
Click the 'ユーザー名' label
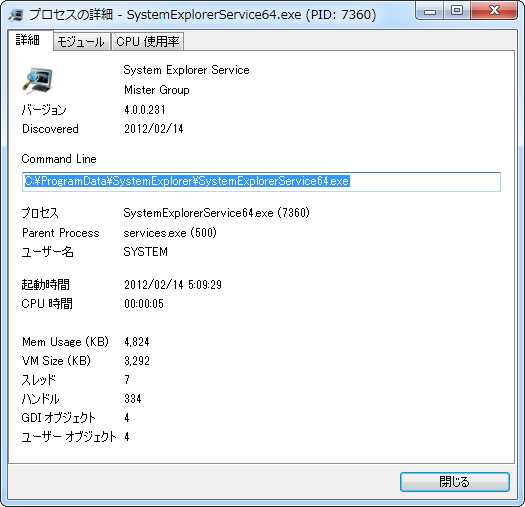point(48,251)
